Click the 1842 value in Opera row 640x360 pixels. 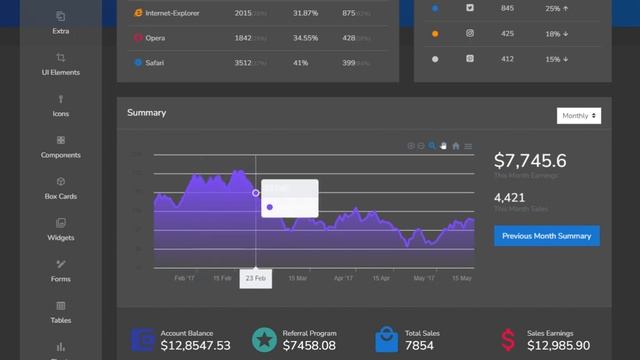coord(243,38)
